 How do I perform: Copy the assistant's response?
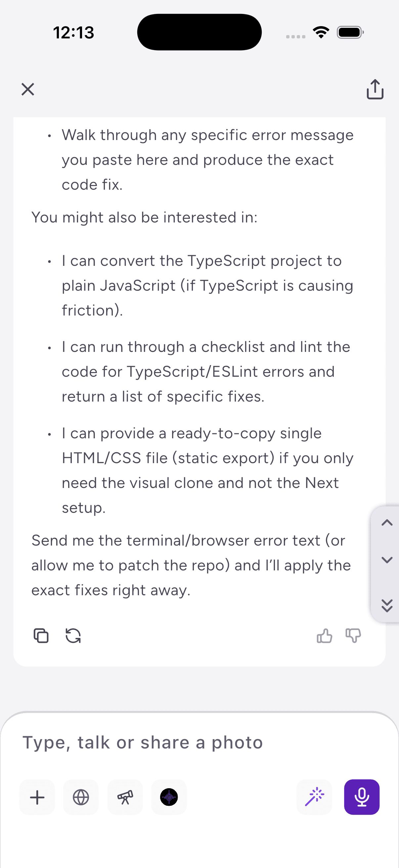41,636
